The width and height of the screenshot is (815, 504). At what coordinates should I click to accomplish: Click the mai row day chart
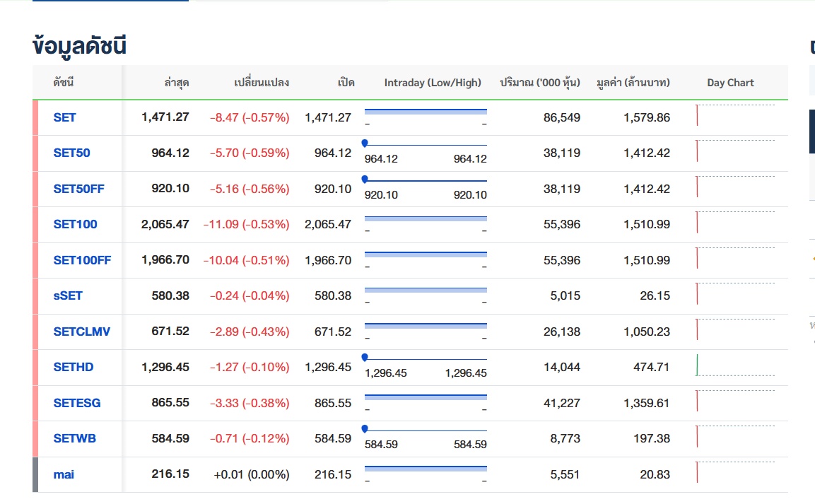pyautogui.click(x=735, y=473)
